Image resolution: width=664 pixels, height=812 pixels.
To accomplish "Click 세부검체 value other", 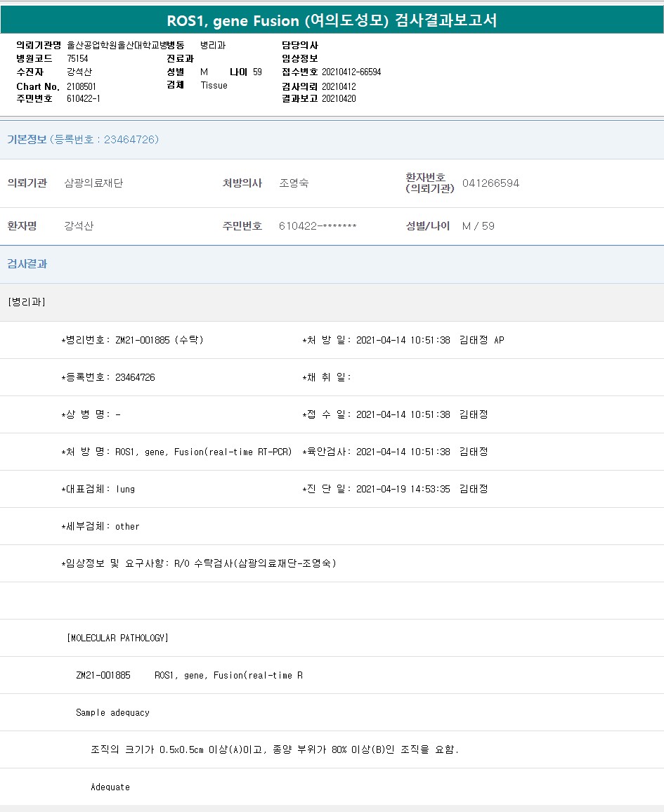I will [x=127, y=526].
